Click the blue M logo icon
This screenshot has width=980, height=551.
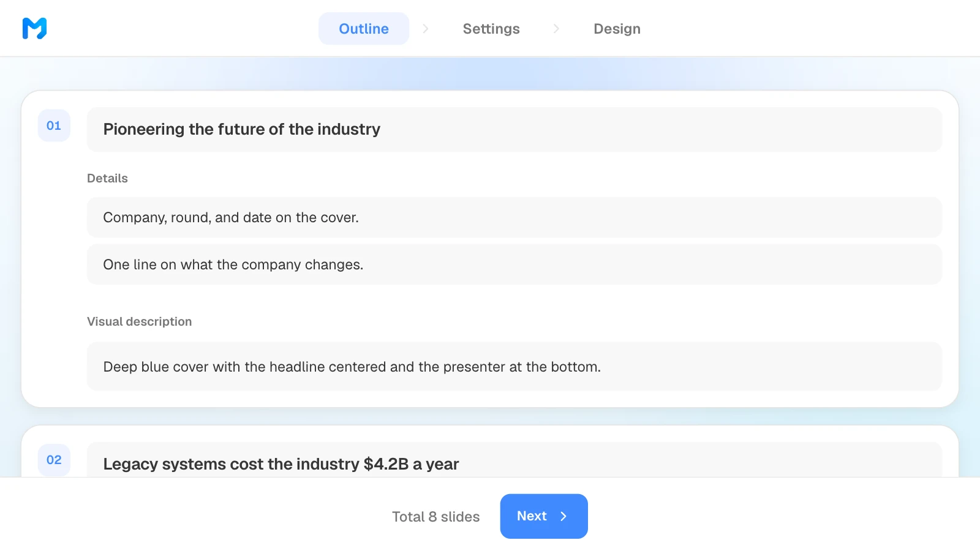point(34,28)
